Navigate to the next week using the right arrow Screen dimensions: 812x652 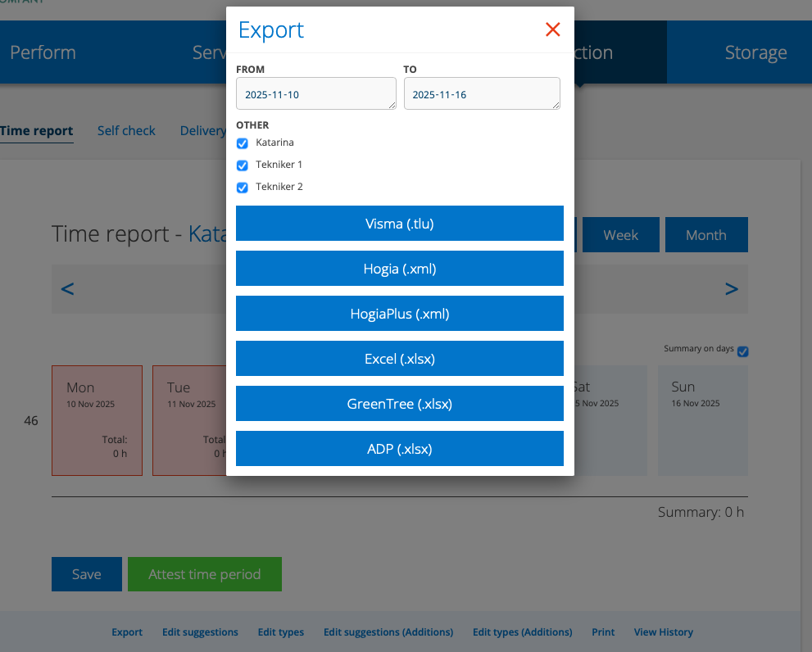click(x=731, y=288)
